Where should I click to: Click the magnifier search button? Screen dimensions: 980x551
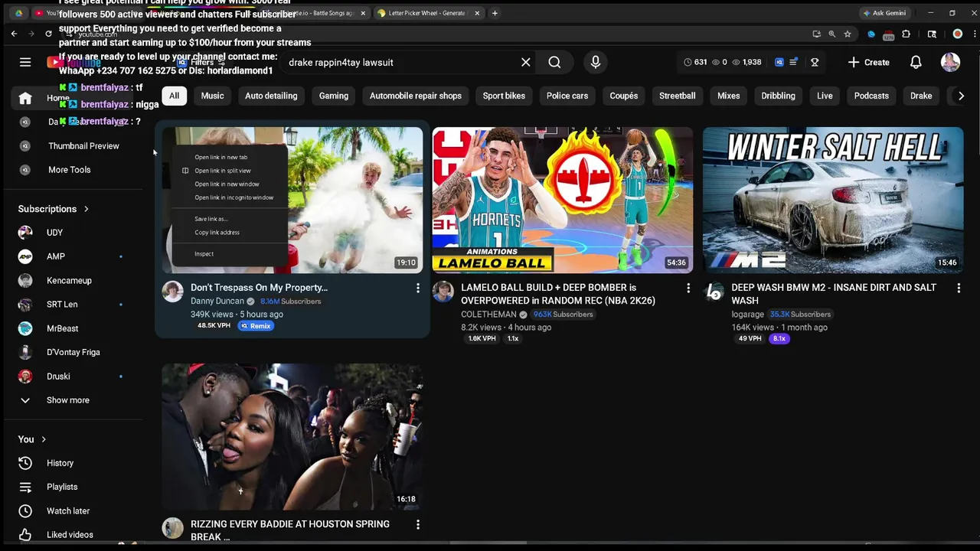tap(554, 62)
